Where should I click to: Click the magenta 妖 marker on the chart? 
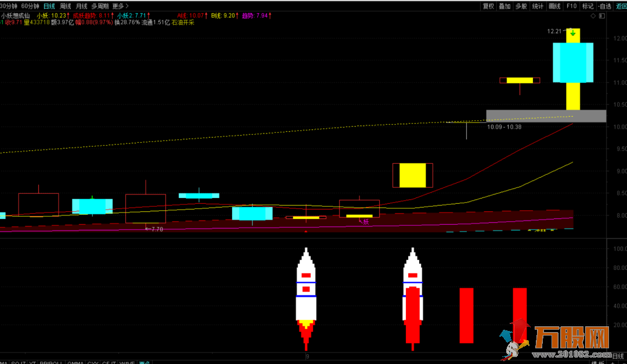coord(365,221)
